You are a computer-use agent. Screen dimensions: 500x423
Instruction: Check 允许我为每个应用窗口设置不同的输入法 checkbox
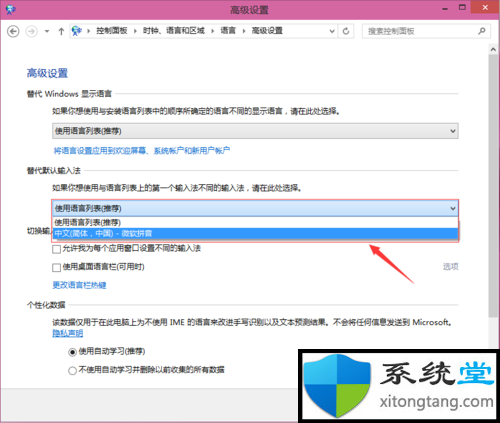(x=56, y=249)
